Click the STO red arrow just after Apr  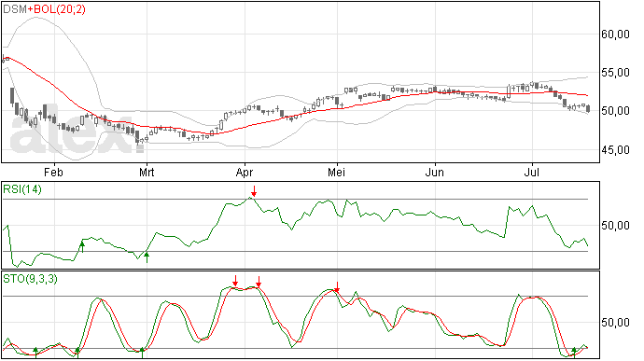(x=259, y=282)
